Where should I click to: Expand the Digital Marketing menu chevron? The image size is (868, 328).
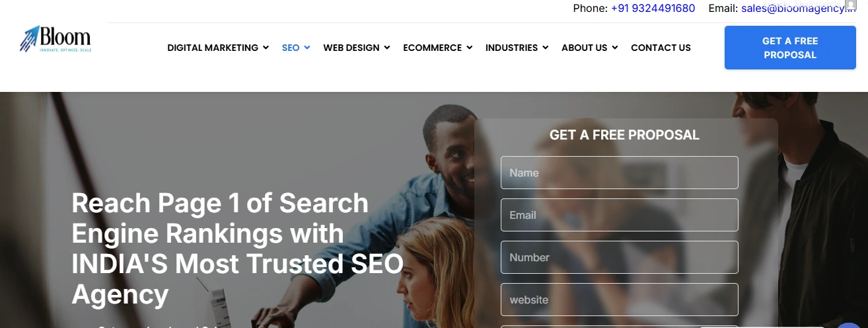266,48
